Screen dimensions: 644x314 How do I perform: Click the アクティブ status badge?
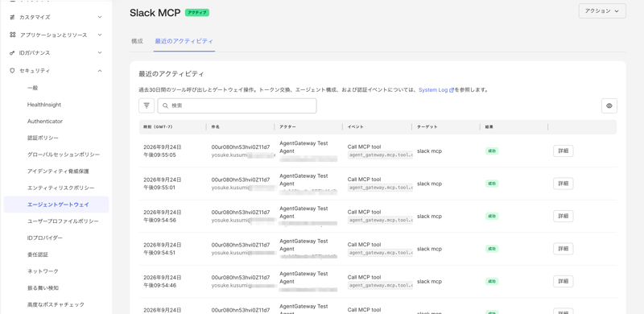click(x=197, y=13)
